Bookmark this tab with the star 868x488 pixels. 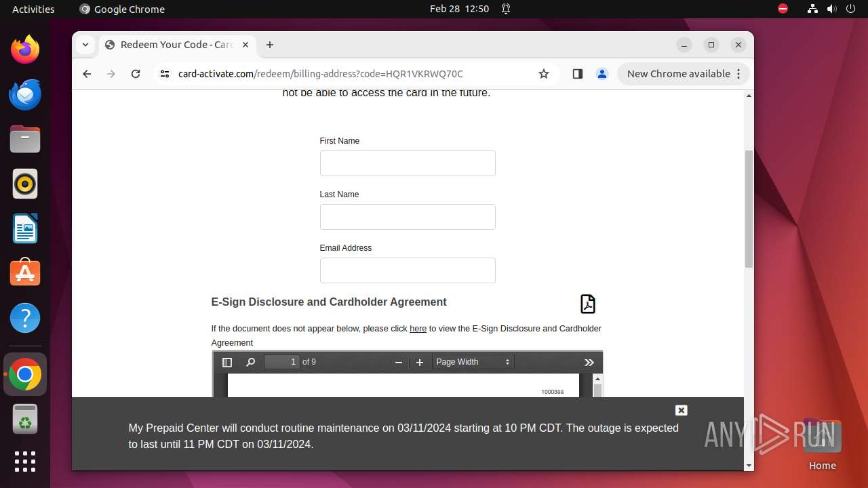pos(544,74)
